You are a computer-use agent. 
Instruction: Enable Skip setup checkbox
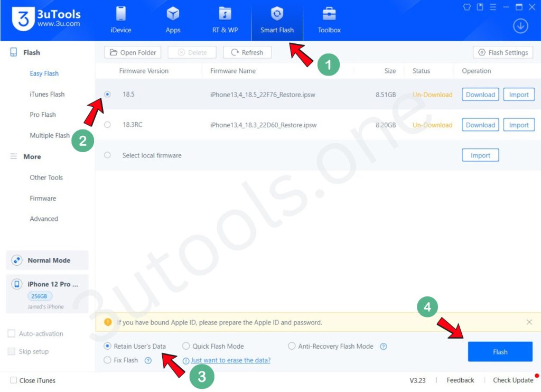point(12,351)
